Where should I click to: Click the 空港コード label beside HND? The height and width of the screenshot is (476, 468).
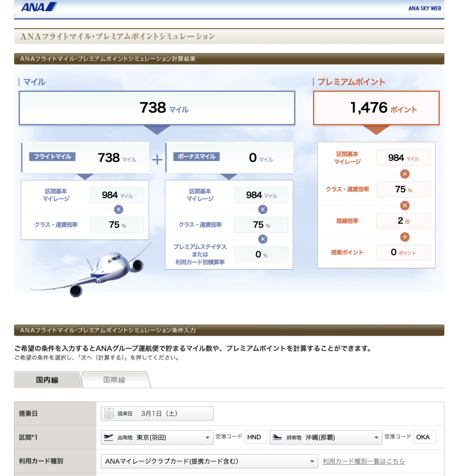pos(229,436)
